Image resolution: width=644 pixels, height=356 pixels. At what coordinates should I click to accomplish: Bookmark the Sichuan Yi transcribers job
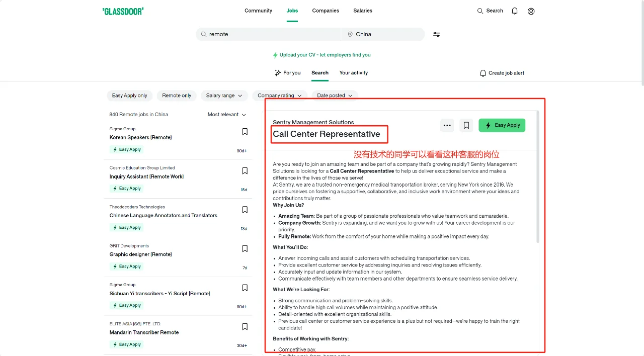245,288
